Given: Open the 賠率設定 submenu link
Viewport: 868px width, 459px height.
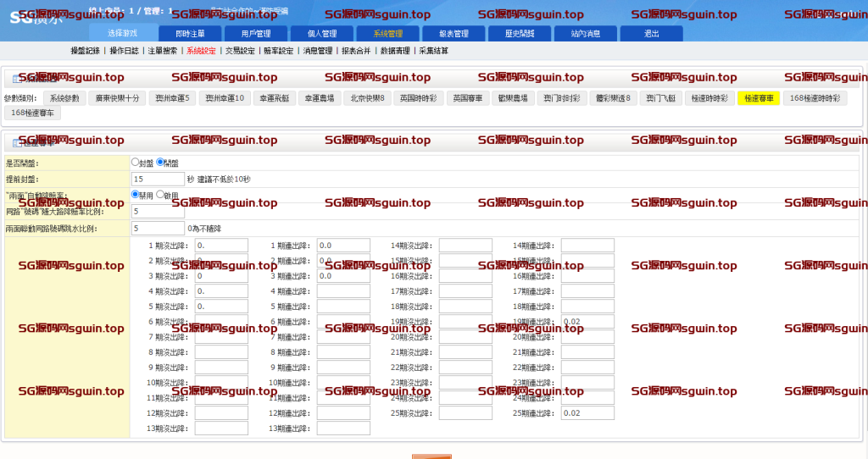Looking at the screenshot, I should [278, 51].
